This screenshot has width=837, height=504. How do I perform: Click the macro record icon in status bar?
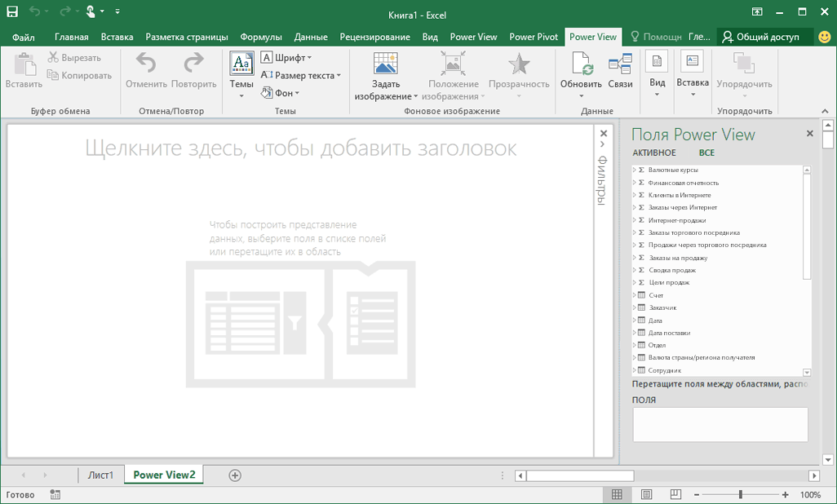coord(55,494)
